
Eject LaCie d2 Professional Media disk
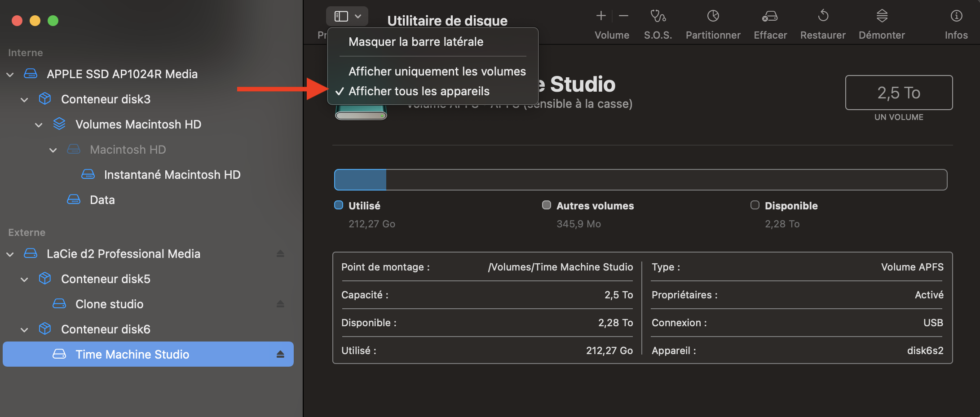point(280,254)
